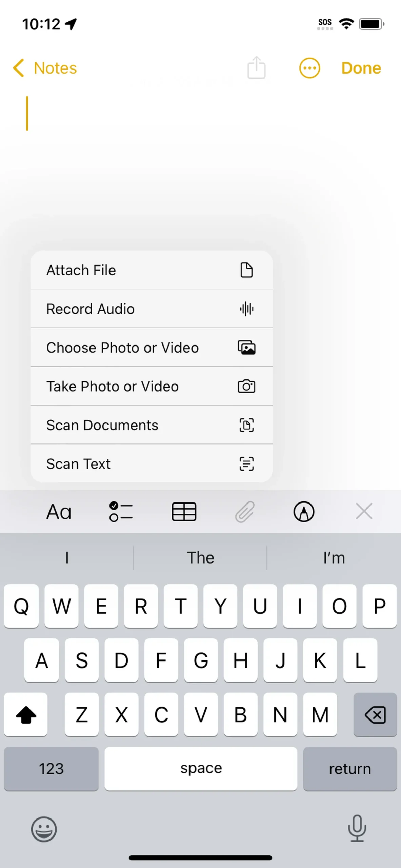
Task: Tap the R key
Action: [x=141, y=606]
